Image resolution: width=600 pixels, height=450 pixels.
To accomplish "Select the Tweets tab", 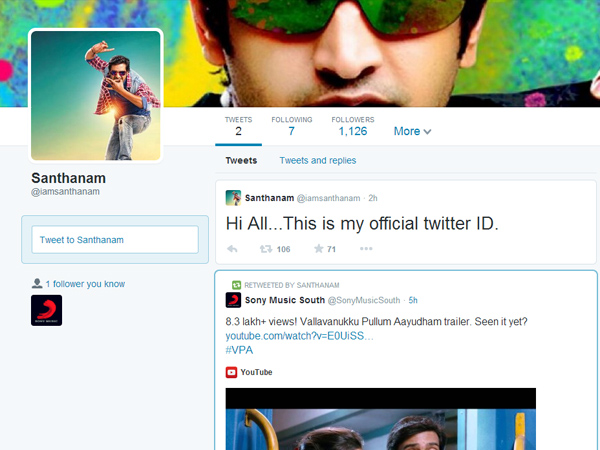I will (x=240, y=160).
